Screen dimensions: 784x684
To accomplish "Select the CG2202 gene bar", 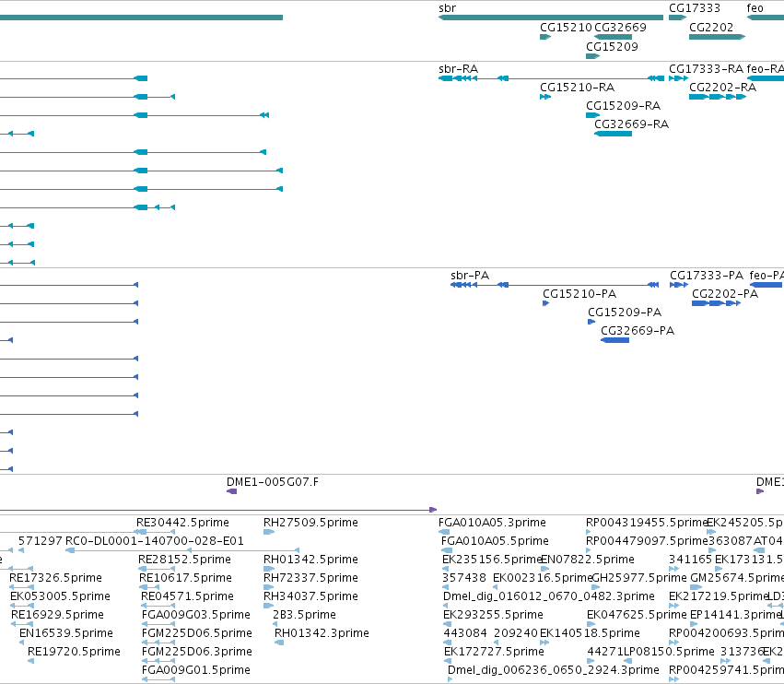I will [x=717, y=37].
